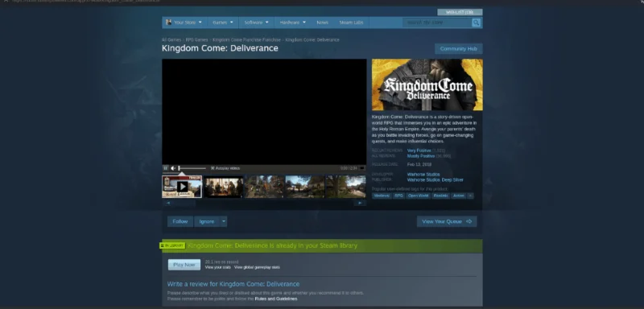Click the Kingdom Come Deliverance header image

coord(427,84)
